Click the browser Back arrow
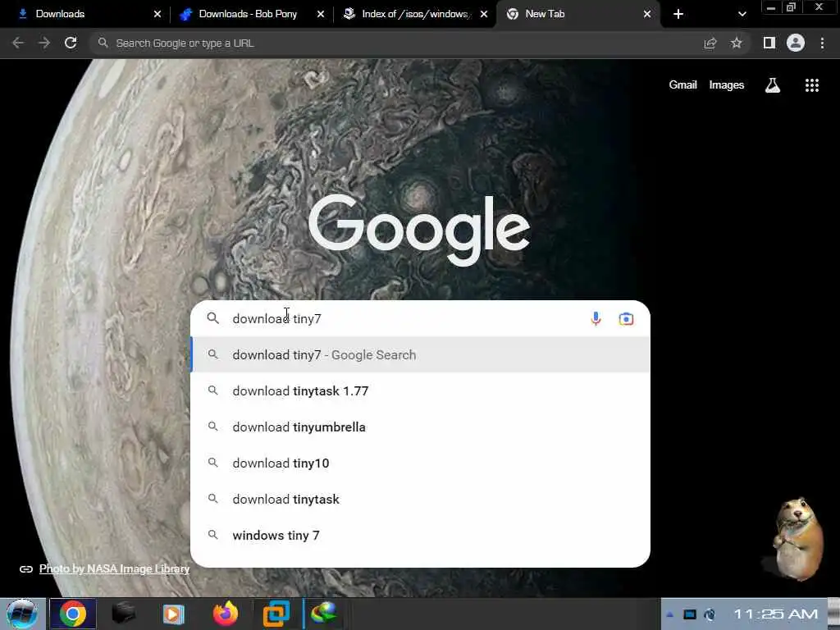The image size is (840, 630). point(18,43)
